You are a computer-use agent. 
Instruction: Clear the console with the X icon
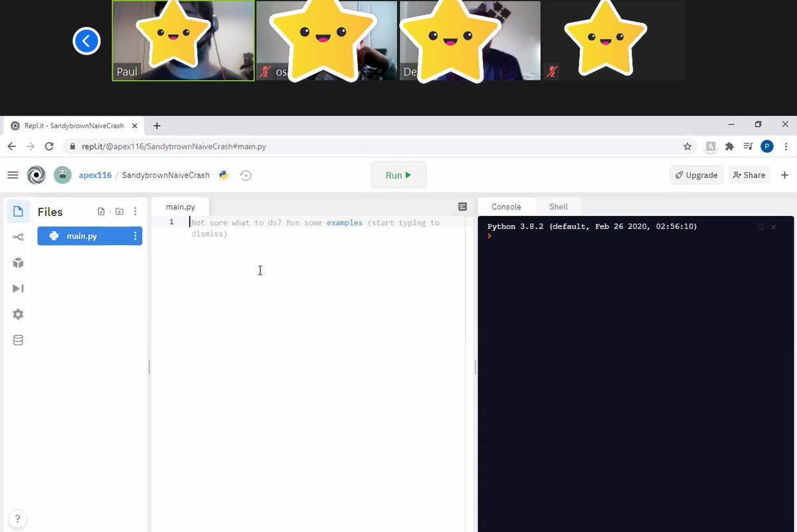coord(773,227)
